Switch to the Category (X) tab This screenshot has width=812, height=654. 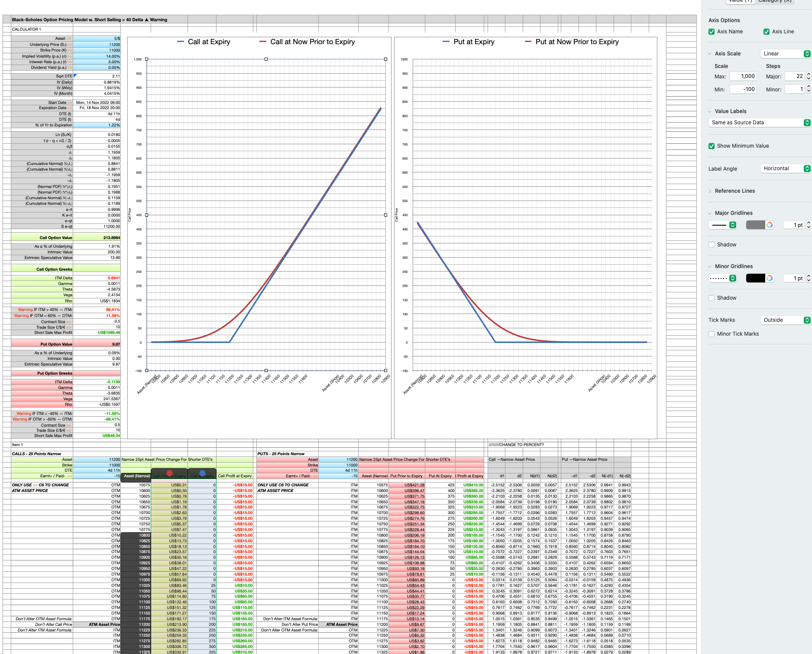(x=775, y=1)
